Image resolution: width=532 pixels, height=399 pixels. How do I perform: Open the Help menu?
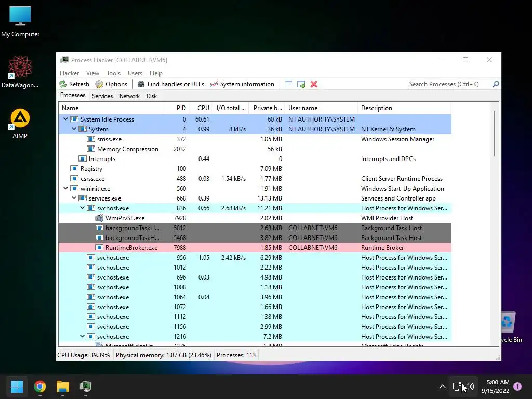tap(156, 73)
